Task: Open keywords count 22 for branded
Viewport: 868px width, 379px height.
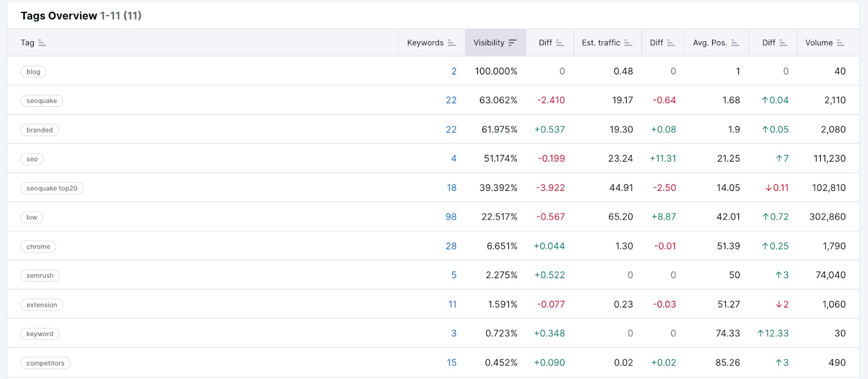Action: point(451,130)
